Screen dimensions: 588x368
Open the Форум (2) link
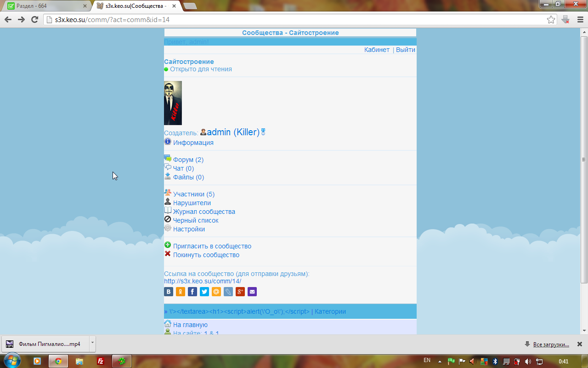click(x=188, y=160)
